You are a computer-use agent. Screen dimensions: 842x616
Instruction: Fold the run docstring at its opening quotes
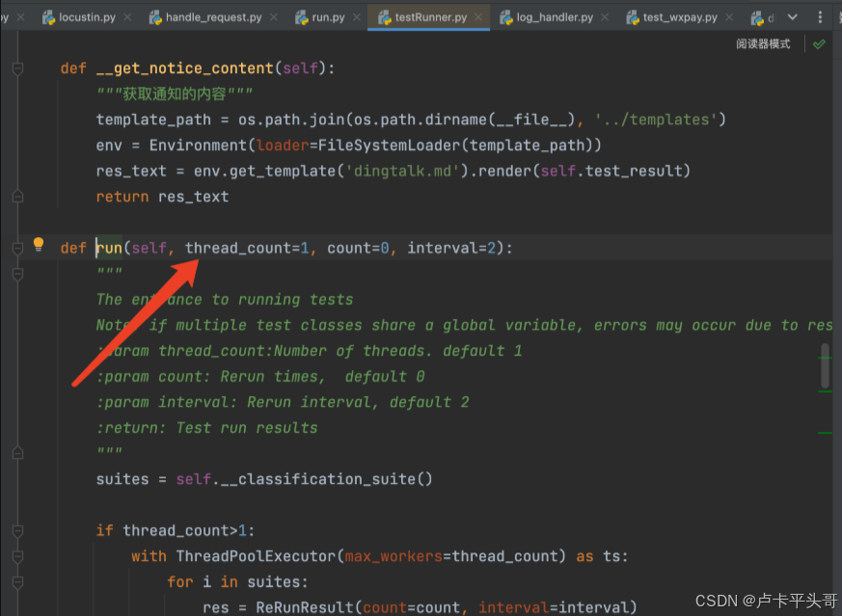[17, 274]
